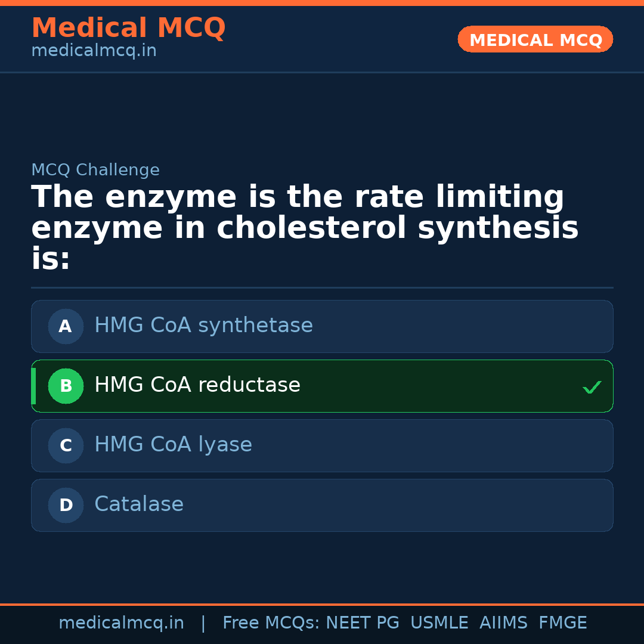Open the Medical MCQ header title
The width and height of the screenshot is (644, 644).
(128, 28)
